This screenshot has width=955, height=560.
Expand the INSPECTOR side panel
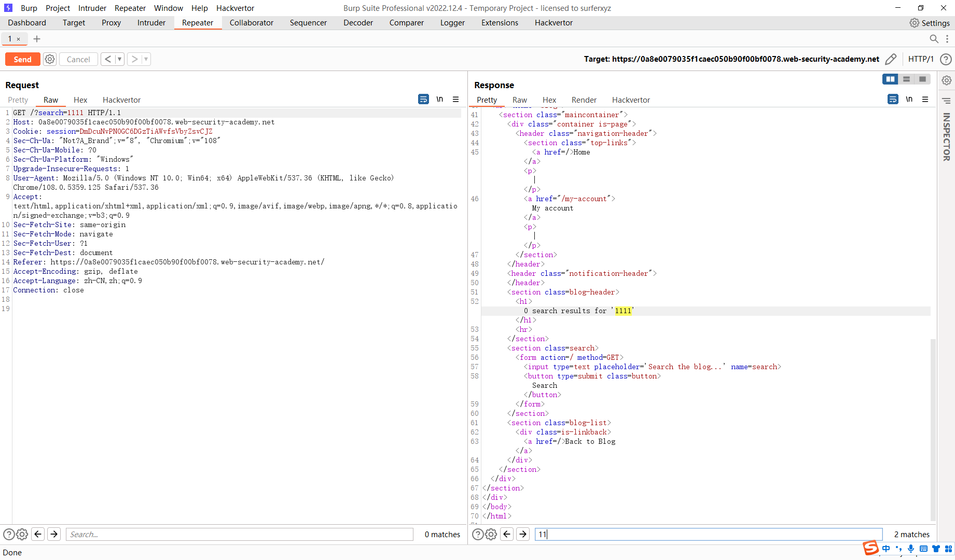pyautogui.click(x=947, y=137)
